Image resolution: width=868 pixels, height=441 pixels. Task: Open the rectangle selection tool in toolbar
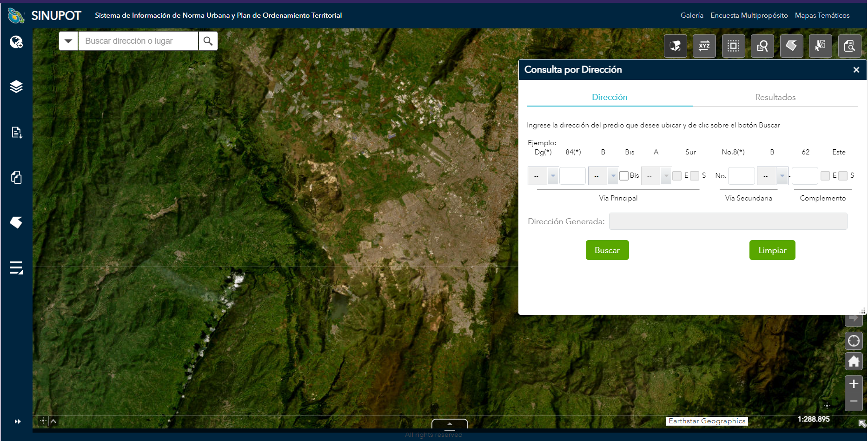(733, 46)
